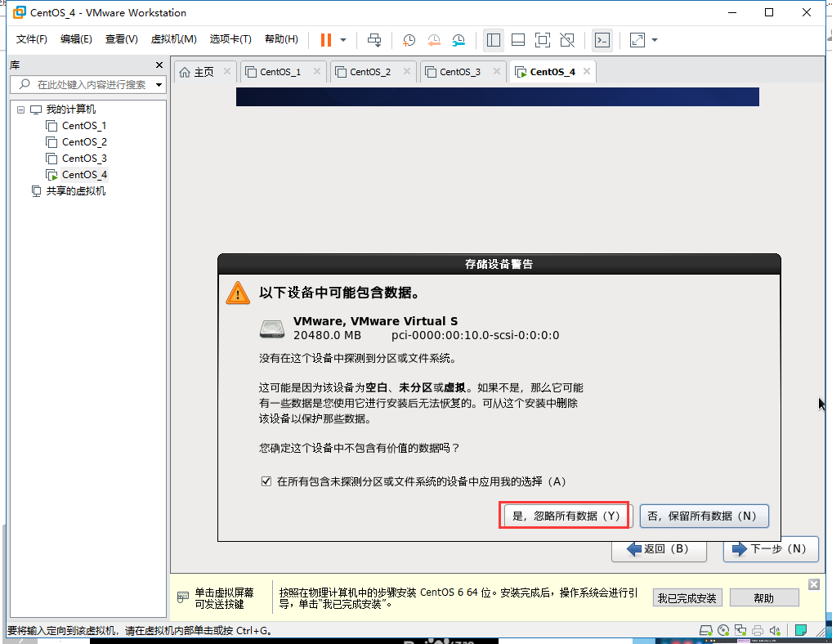Click the full screen mode icon
Screen dimensions: 832x644
[x=543, y=40]
